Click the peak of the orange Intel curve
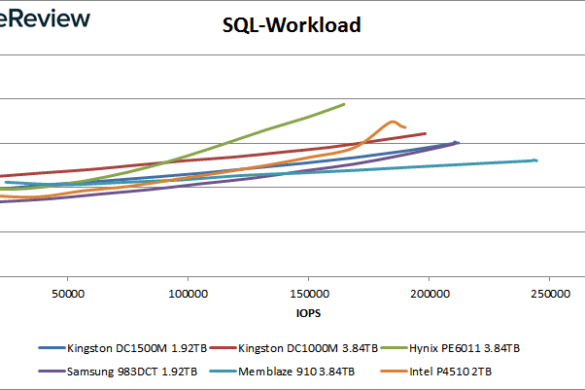 pyautogui.click(x=392, y=121)
